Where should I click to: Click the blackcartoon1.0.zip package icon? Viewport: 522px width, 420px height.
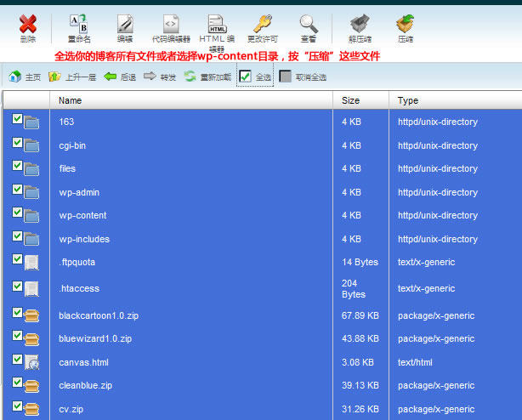point(31,315)
